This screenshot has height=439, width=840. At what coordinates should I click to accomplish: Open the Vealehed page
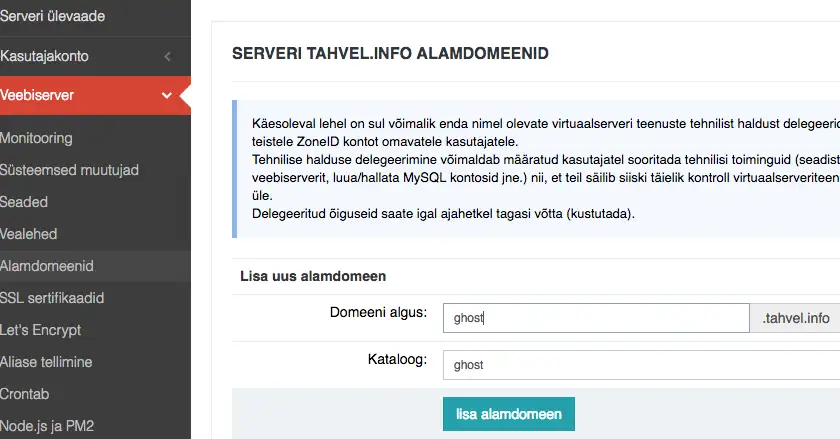coord(28,234)
